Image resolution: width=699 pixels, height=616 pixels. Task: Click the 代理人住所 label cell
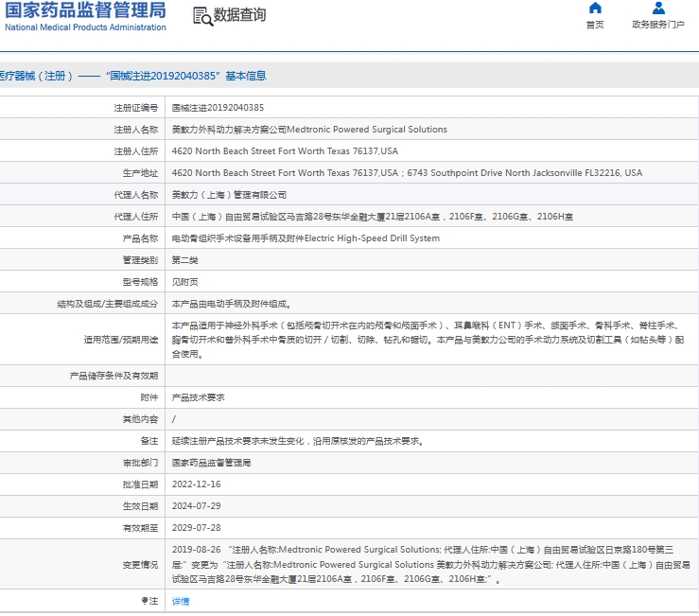tap(136, 217)
